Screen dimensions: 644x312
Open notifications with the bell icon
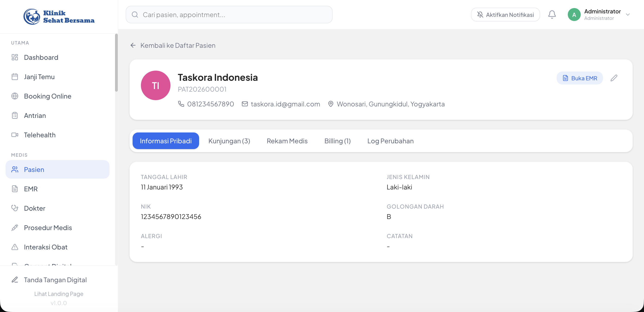click(x=552, y=15)
